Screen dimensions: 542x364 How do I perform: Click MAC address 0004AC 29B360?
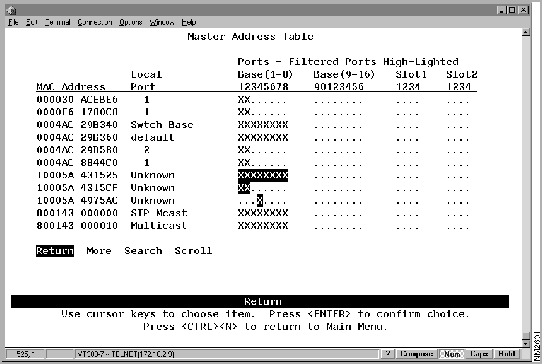tap(77, 137)
